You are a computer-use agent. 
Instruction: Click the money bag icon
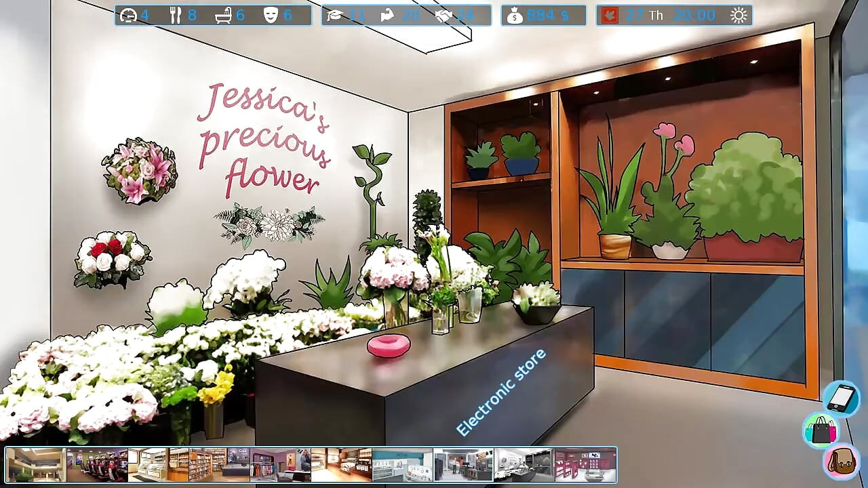[x=515, y=16]
